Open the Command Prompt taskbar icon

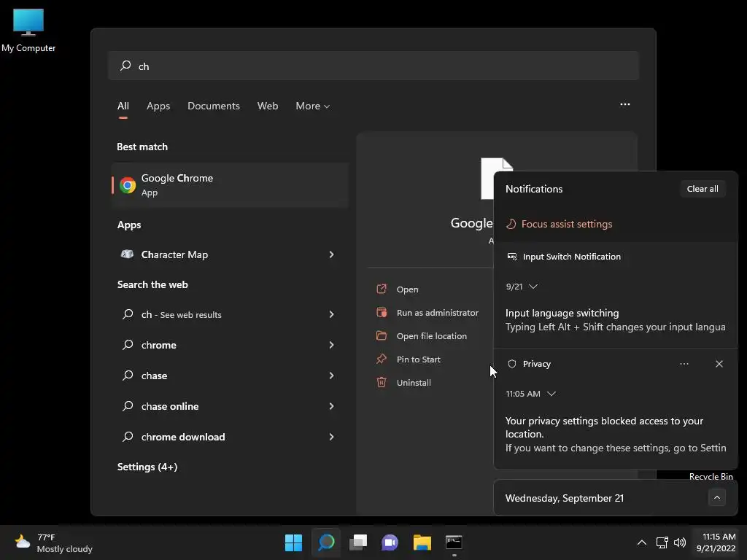pyautogui.click(x=454, y=542)
